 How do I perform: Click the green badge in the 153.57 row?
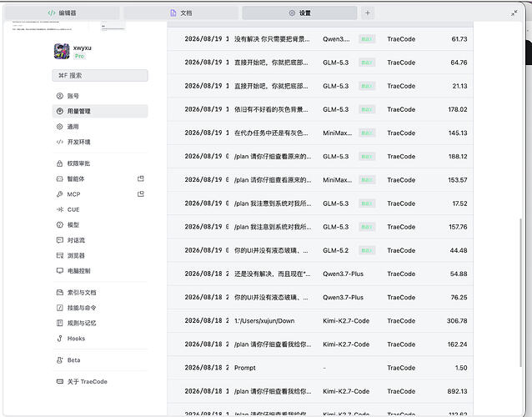[x=367, y=180]
